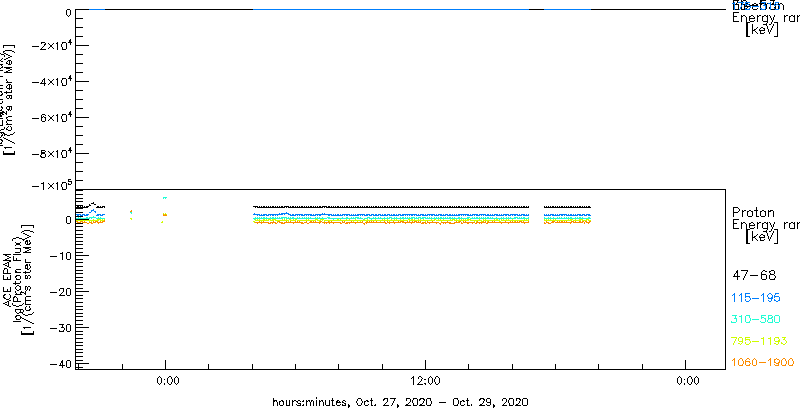Click the -6×10⁴ tick label on upper axis
This screenshot has width=800, height=410.
click(x=52, y=118)
